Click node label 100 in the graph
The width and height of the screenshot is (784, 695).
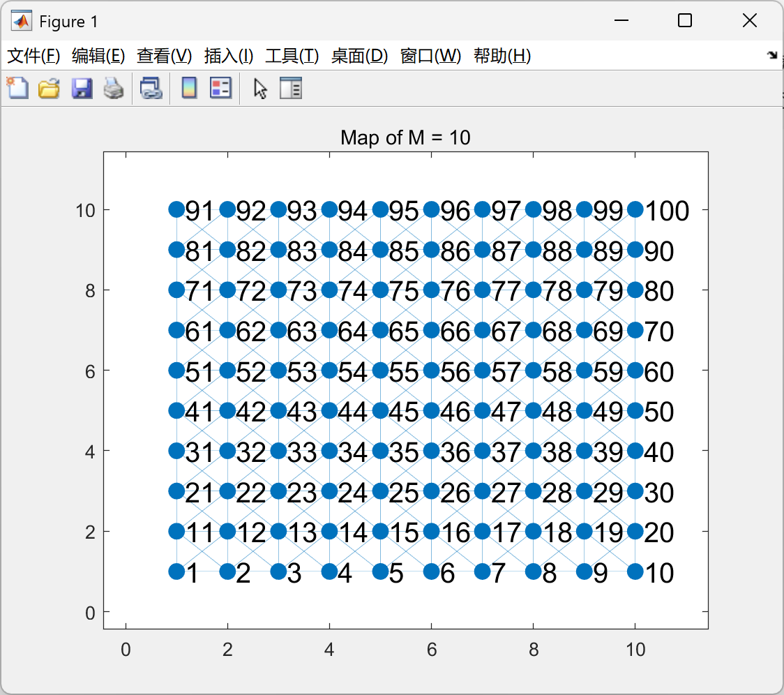coord(667,211)
